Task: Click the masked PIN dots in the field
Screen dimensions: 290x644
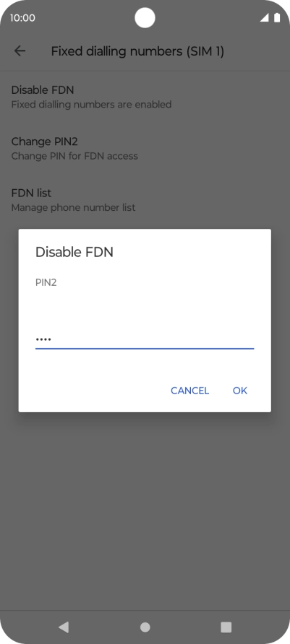Action: [43, 339]
